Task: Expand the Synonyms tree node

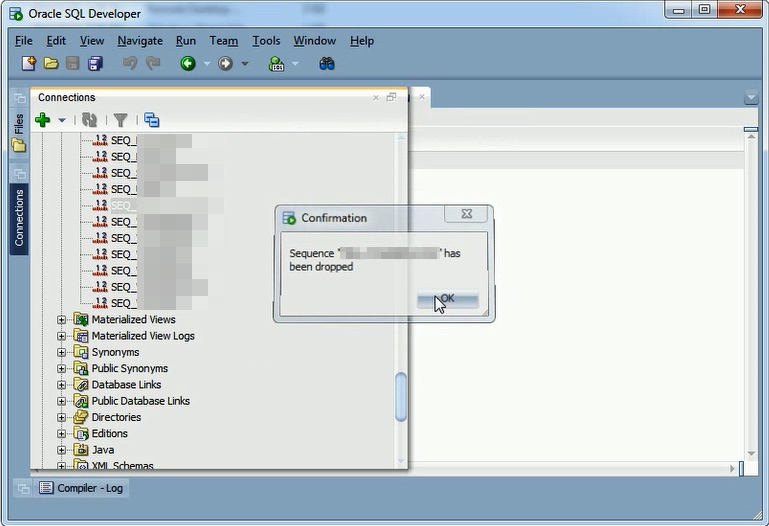Action: tap(61, 352)
